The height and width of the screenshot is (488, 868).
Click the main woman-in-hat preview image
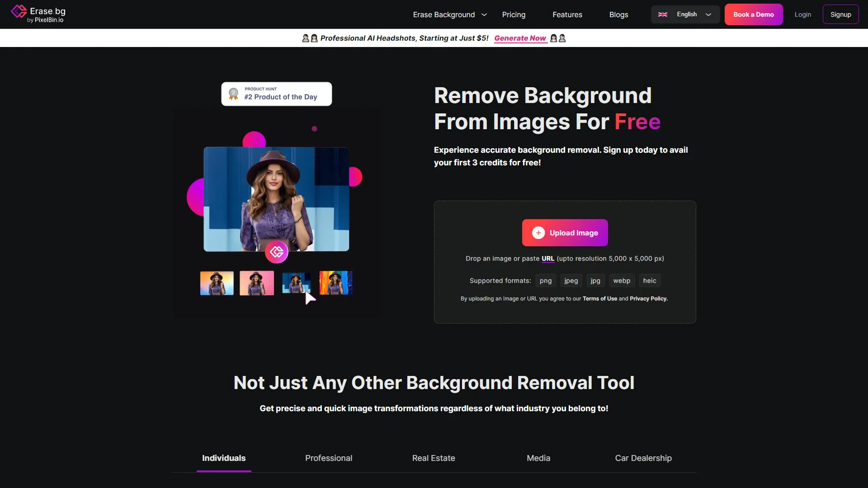[x=276, y=199]
